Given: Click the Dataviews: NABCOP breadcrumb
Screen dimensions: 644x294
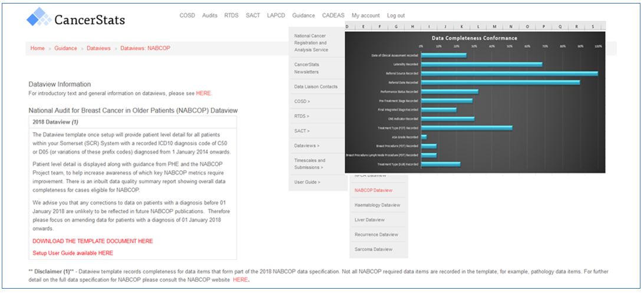Looking at the screenshot, I should [x=145, y=48].
